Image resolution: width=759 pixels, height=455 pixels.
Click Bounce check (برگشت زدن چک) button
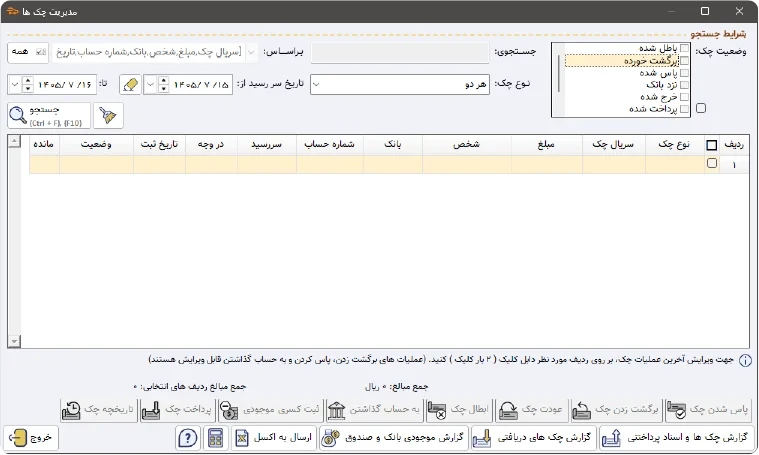click(616, 410)
